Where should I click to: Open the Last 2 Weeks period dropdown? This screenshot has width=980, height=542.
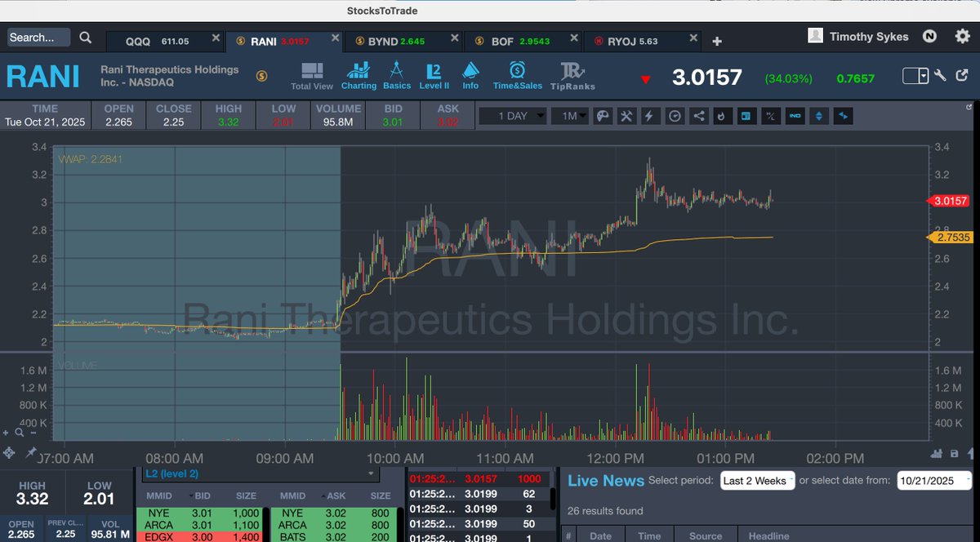point(757,481)
